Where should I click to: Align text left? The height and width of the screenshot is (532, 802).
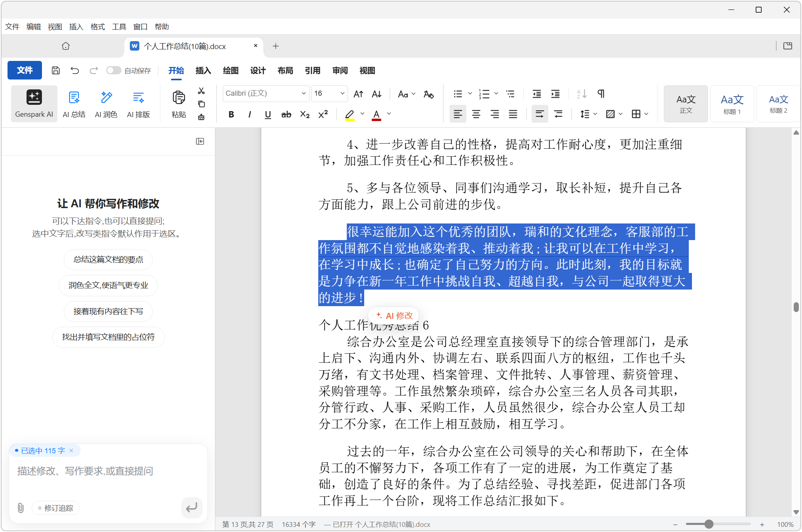point(458,114)
